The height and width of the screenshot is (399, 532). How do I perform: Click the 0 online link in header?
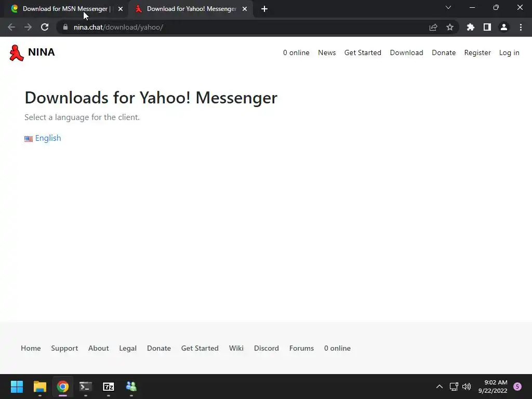(x=296, y=52)
